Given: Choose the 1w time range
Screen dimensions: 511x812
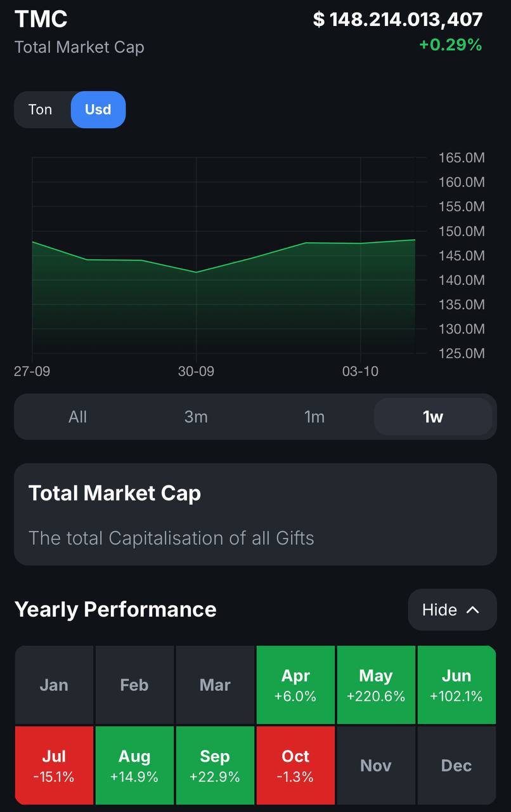Looking at the screenshot, I should pos(433,417).
